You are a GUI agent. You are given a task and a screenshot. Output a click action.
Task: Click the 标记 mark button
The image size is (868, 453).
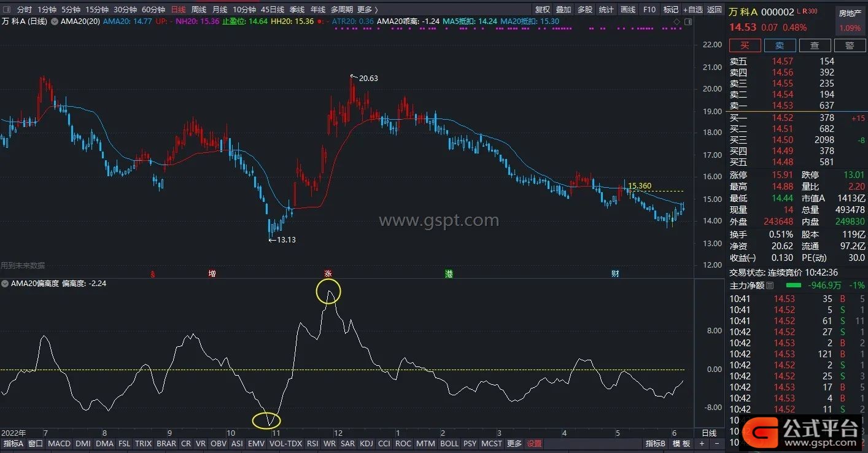(671, 9)
